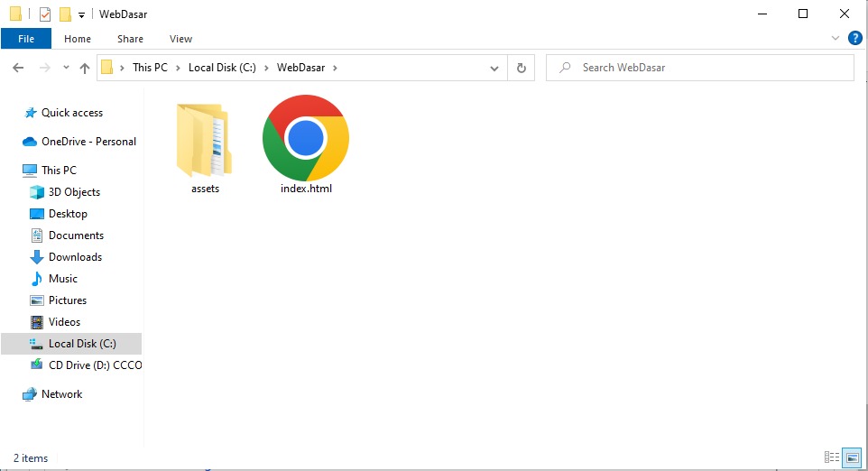Viewport: 868px width, 471px height.
Task: Open the index.html Chrome file
Action: 305,138
